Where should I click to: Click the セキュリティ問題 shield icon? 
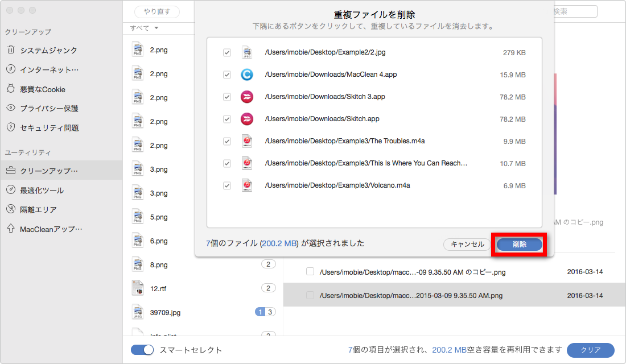[11, 127]
